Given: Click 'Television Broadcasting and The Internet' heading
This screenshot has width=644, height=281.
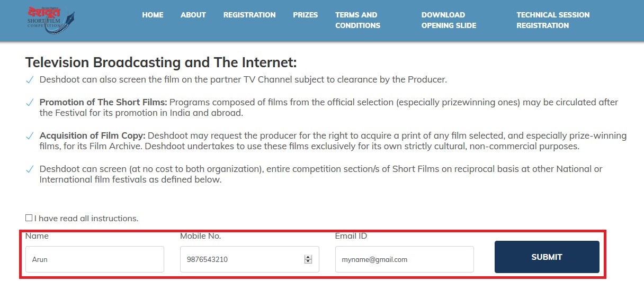Looking at the screenshot, I should pos(161,62).
